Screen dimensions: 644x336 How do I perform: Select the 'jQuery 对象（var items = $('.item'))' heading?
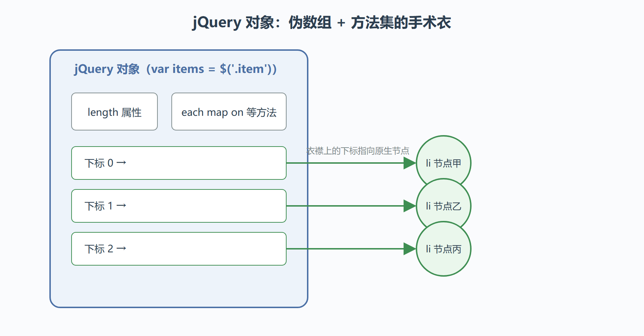pos(175,69)
